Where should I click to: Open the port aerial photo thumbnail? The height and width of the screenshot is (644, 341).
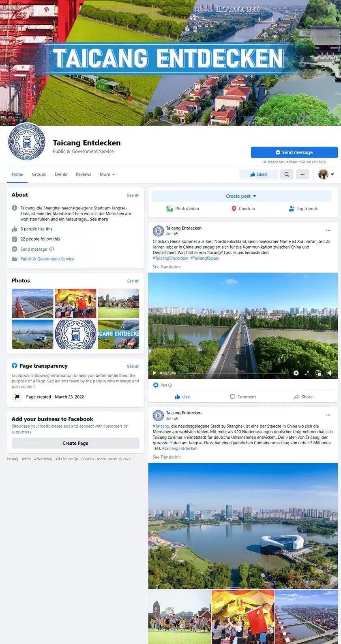pyautogui.click(x=33, y=303)
